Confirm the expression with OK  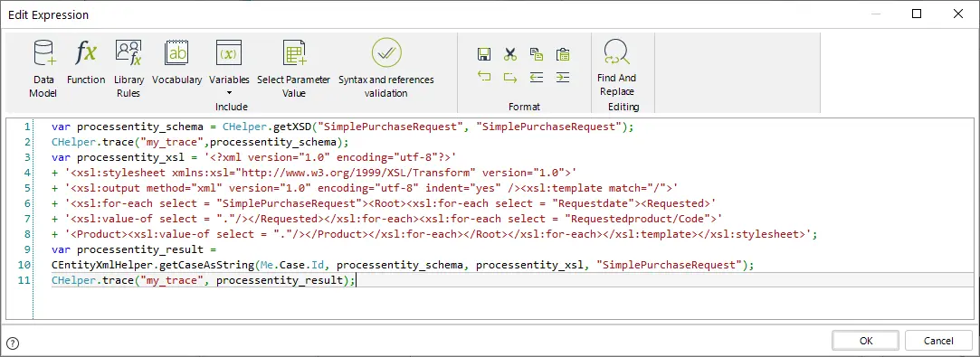(866, 341)
